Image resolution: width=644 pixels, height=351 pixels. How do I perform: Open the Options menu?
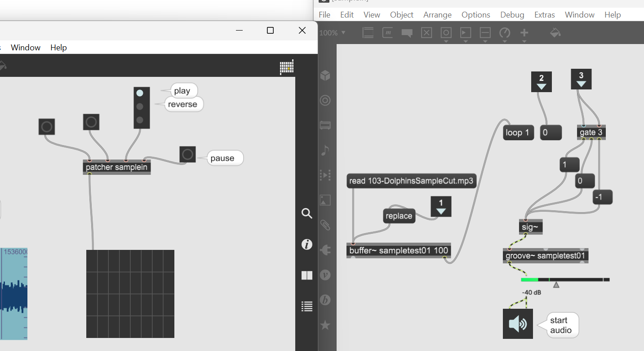coord(476,15)
